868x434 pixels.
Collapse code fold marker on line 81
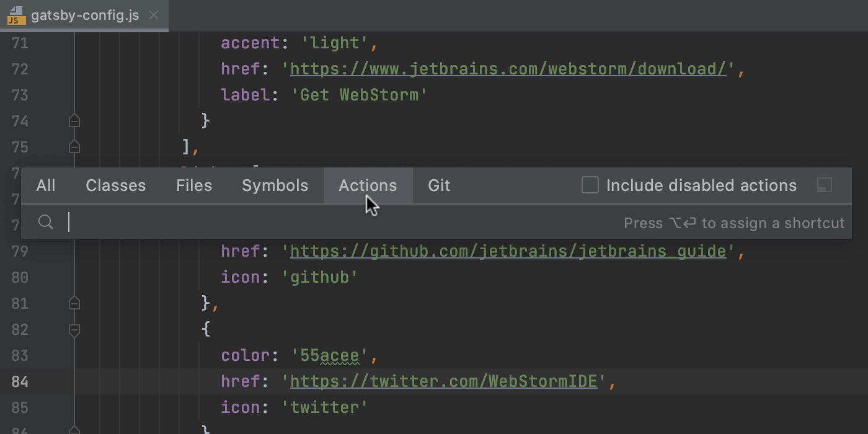[x=74, y=303]
